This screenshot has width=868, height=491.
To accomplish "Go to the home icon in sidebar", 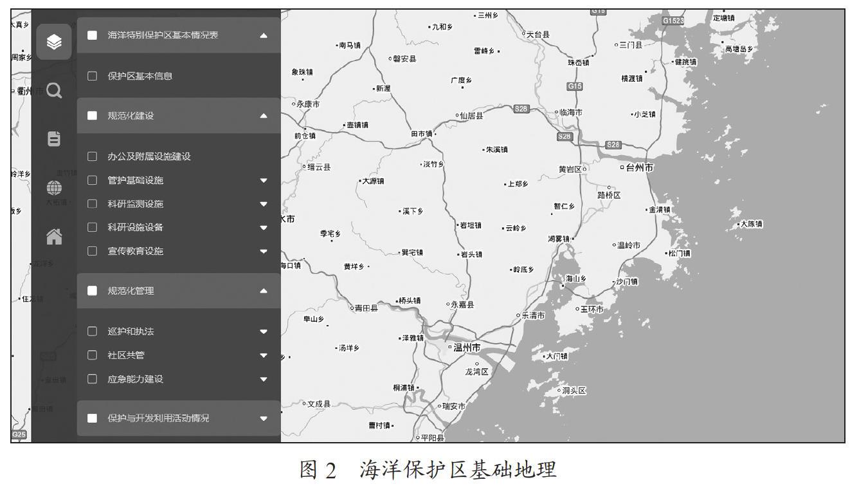I will pos(55,237).
